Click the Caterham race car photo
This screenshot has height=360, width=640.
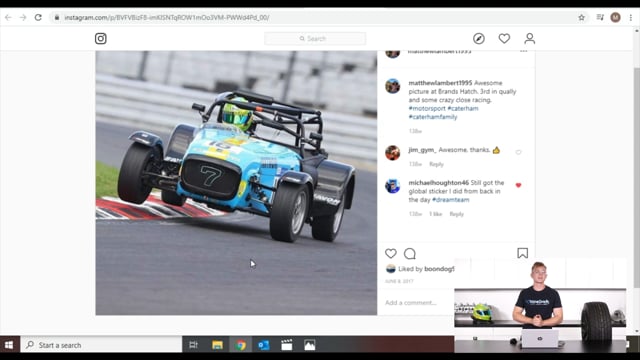(236, 183)
